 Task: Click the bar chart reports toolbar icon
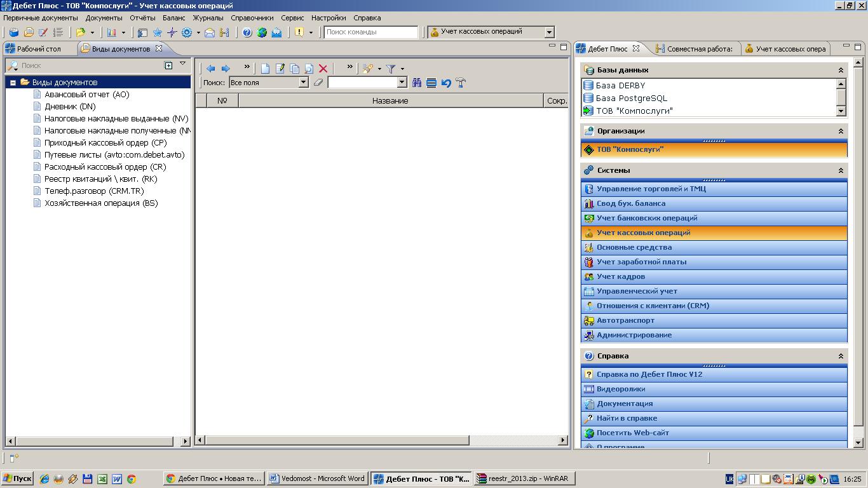click(x=112, y=32)
